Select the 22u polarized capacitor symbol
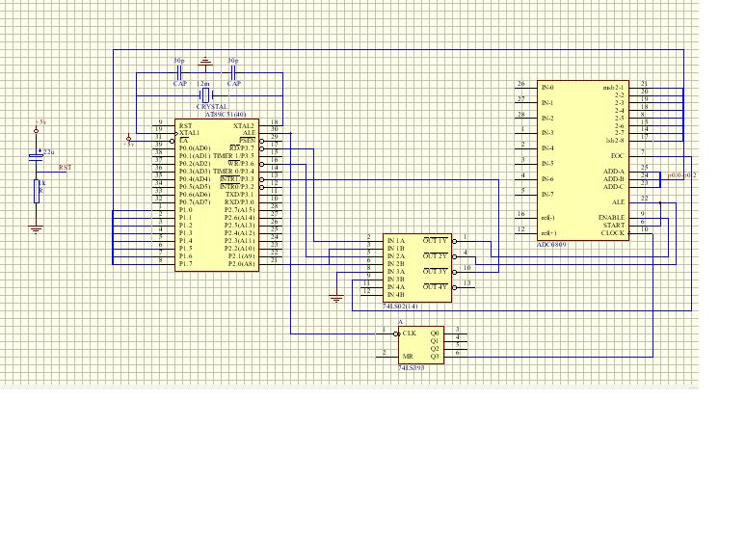The height and width of the screenshot is (560, 746). (37, 155)
